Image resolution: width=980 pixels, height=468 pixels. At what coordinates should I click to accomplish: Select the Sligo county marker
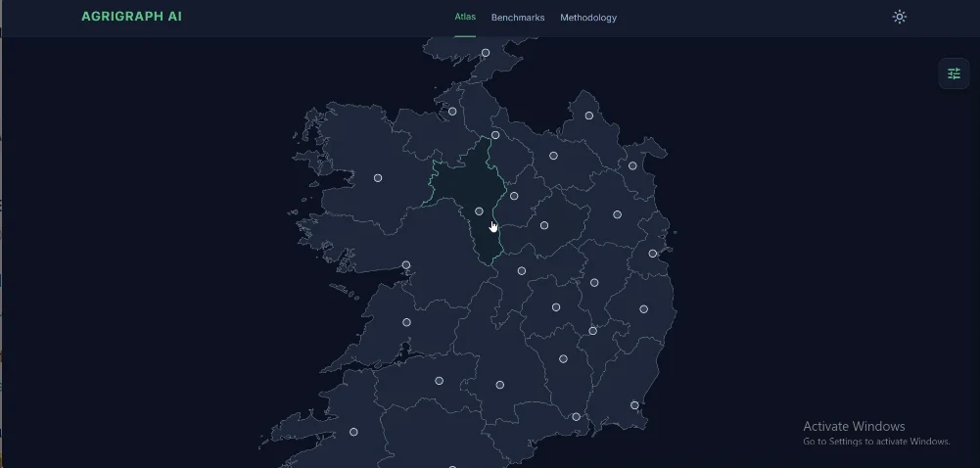pos(452,112)
